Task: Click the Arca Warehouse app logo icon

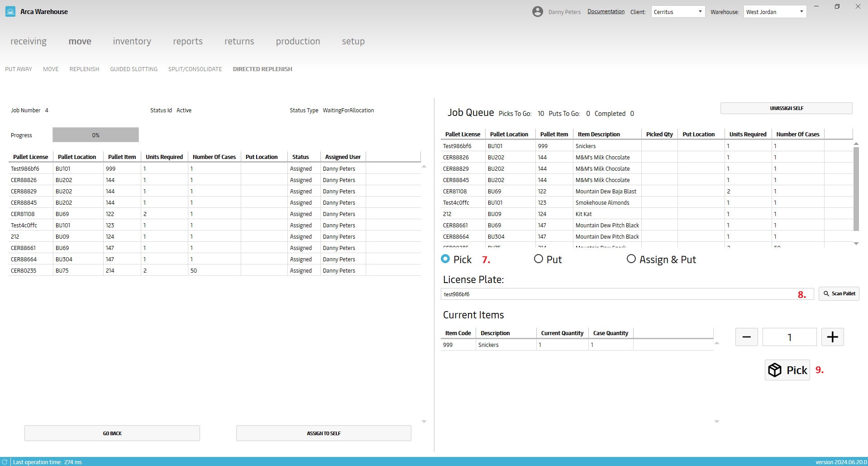Action: coord(10,12)
